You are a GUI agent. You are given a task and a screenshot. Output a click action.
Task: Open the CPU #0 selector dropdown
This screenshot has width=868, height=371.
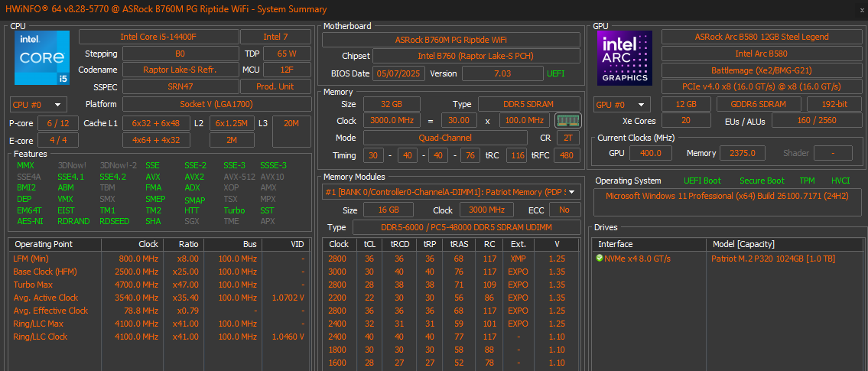click(38, 105)
